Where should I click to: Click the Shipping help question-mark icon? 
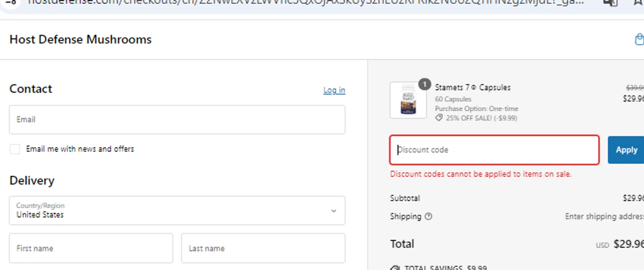pos(428,216)
